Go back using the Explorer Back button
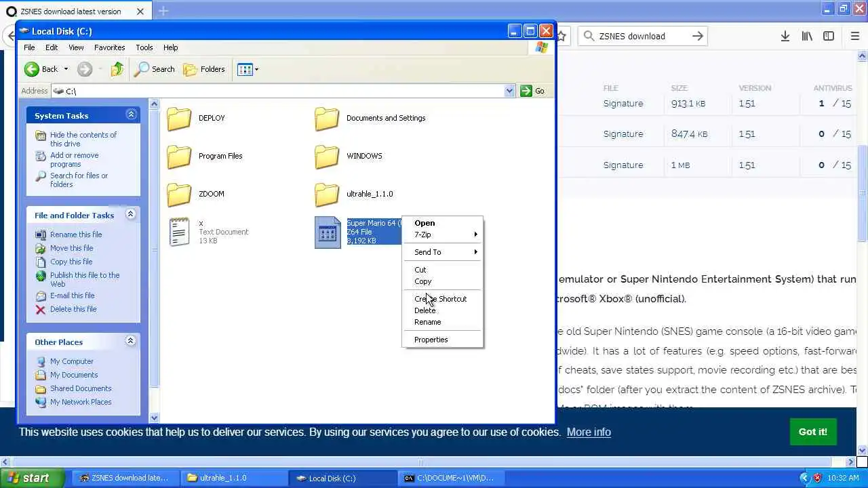868x488 pixels. [x=41, y=69]
